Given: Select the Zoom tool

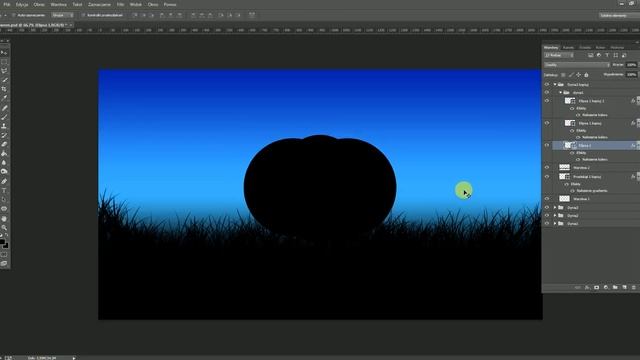Looking at the screenshot, I should pyautogui.click(x=4, y=228).
